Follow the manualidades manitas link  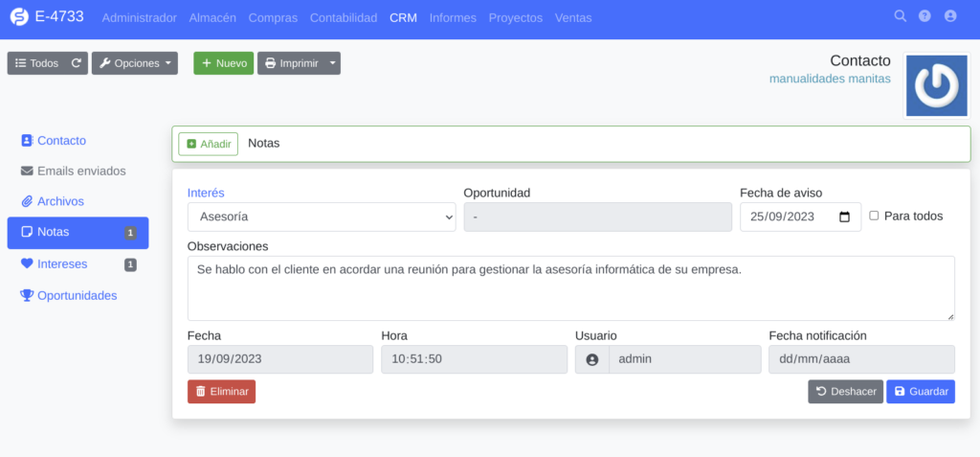830,79
